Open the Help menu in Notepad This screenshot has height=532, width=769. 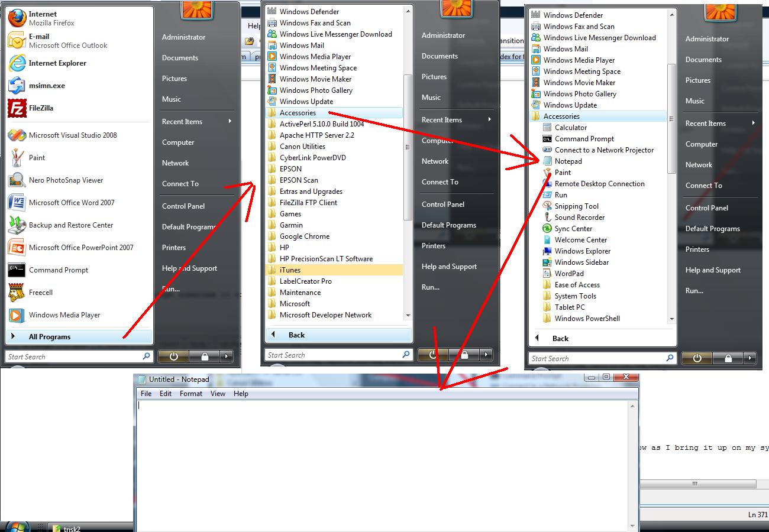click(241, 394)
